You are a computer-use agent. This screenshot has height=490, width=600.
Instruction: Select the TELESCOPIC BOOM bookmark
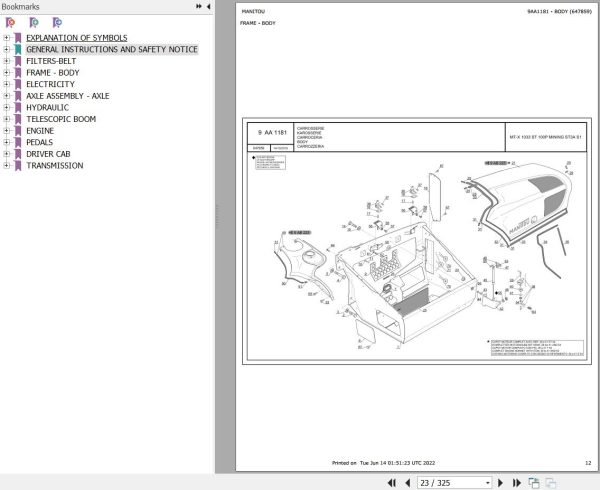pos(61,119)
